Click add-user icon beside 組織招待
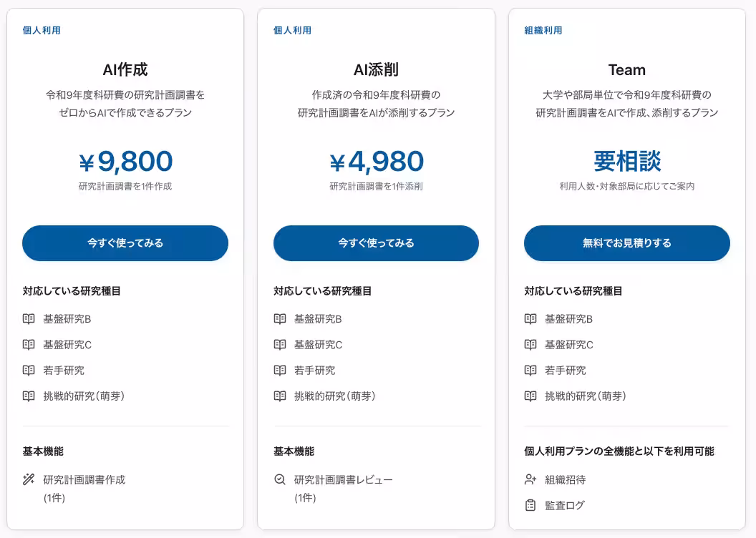The height and width of the screenshot is (538, 756). click(530, 479)
